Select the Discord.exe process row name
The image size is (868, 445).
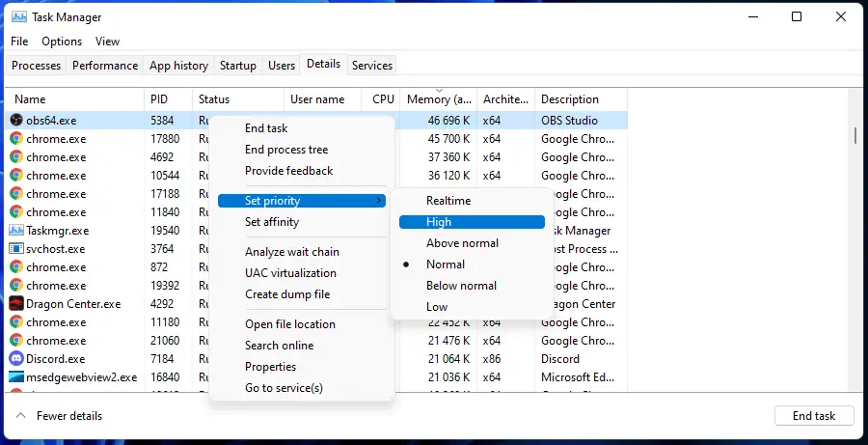tap(55, 358)
